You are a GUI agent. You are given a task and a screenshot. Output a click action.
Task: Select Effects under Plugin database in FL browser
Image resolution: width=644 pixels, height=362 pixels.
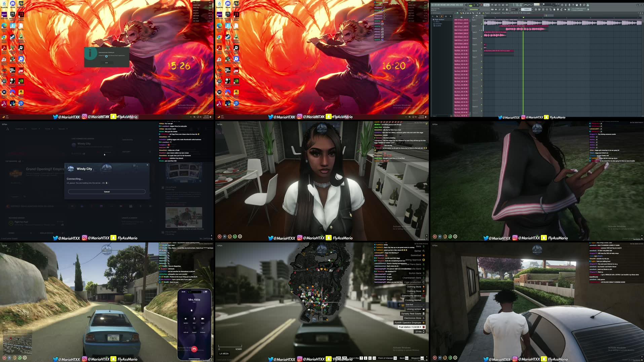437,22
